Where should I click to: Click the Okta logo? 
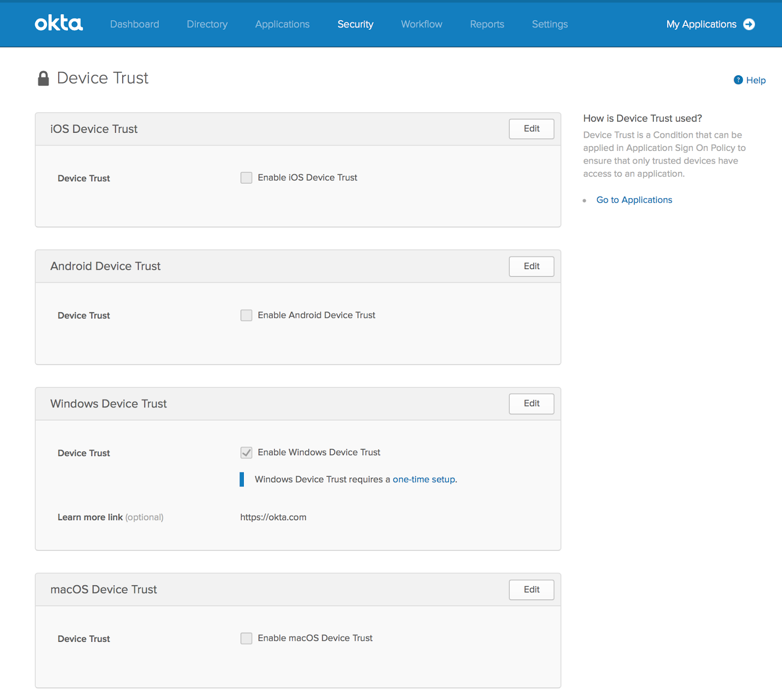point(59,23)
